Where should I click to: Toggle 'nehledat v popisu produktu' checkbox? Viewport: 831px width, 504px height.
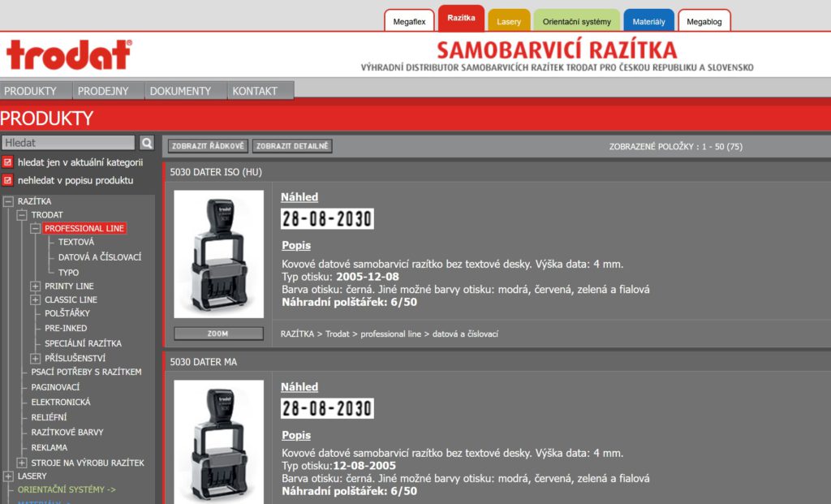(x=8, y=180)
